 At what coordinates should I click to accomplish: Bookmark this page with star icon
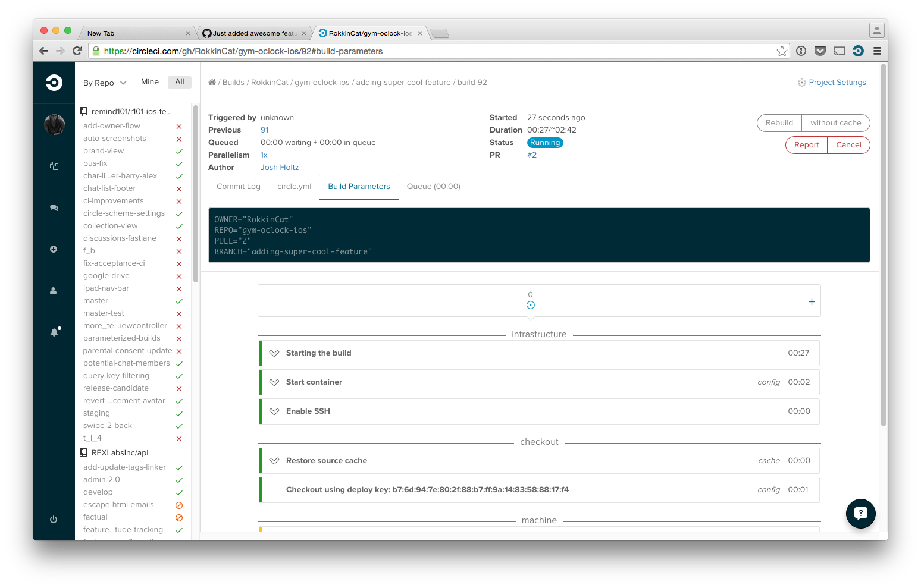pos(782,51)
